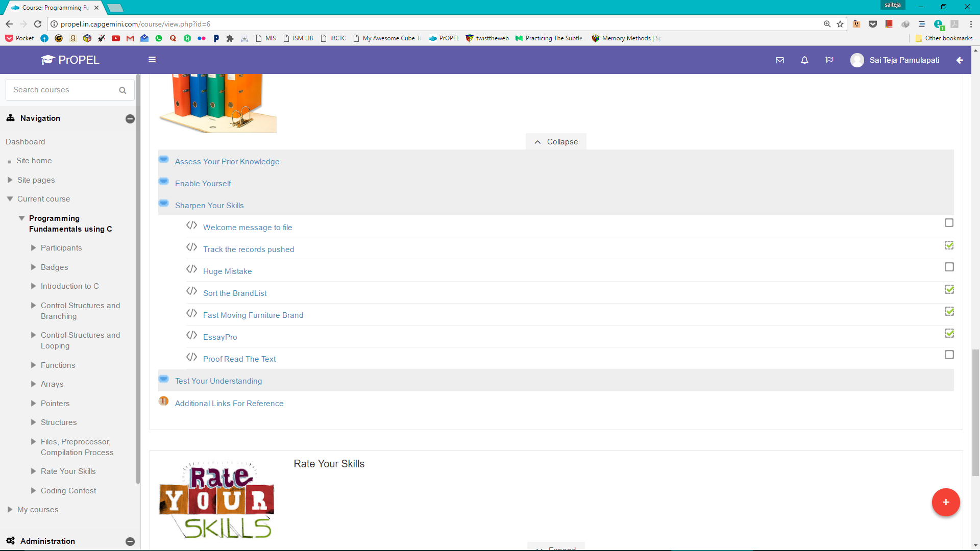Reload the page with browser refresh icon
Viewport: 980px width, 551px height.
click(x=38, y=24)
